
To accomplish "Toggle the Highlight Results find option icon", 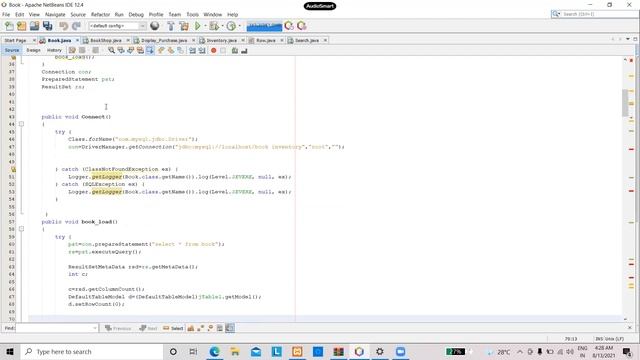I will (x=220, y=328).
